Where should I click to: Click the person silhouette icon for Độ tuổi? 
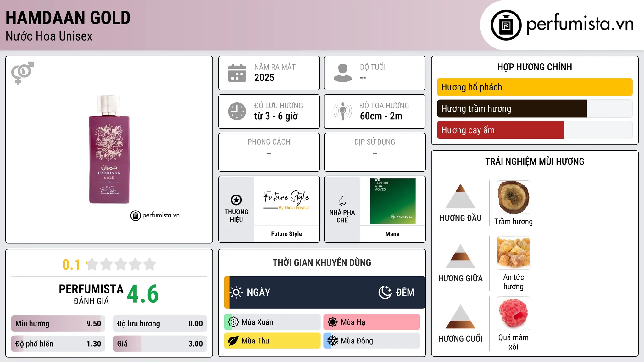(343, 73)
